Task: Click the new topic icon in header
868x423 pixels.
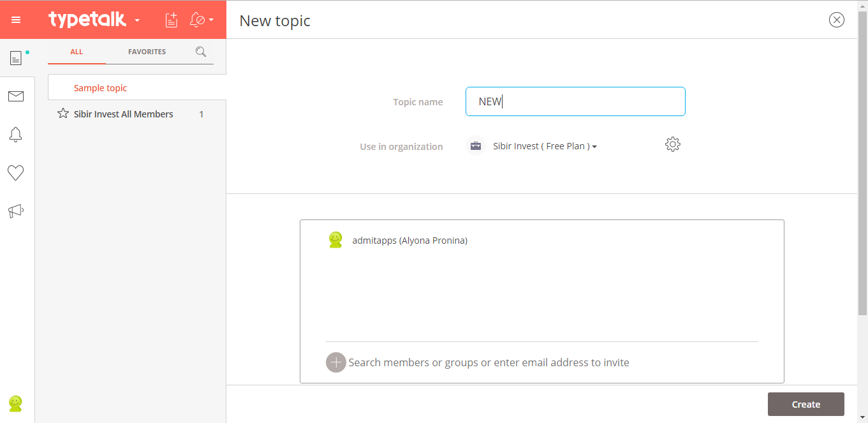Action: [x=171, y=20]
